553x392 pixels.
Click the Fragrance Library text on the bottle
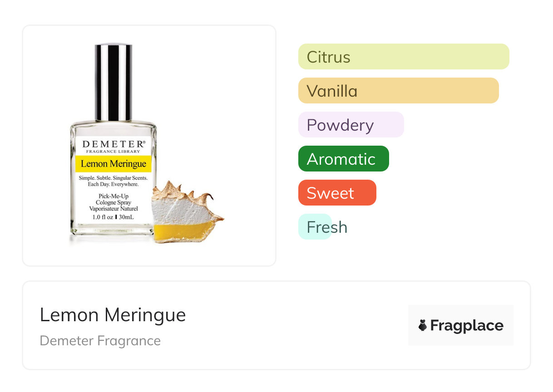pyautogui.click(x=114, y=152)
